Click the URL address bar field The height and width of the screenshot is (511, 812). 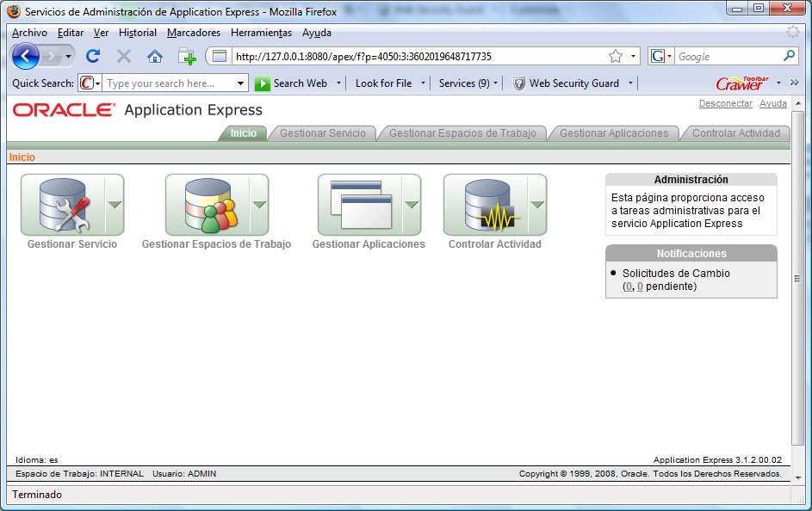tap(419, 57)
